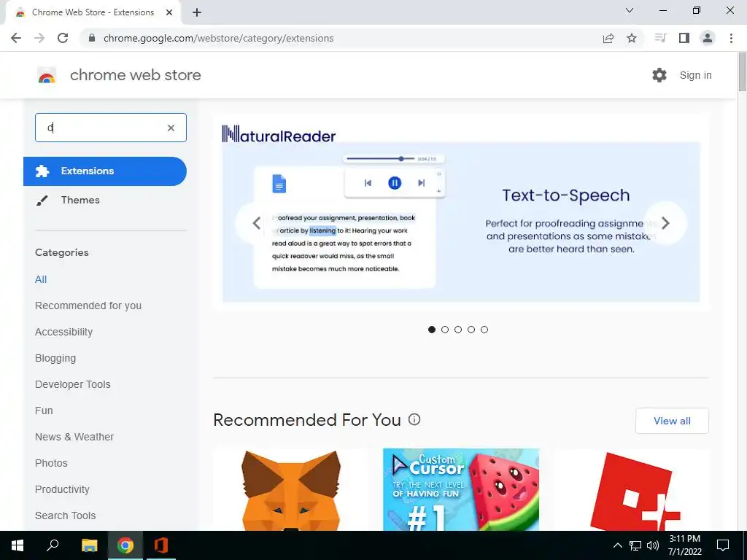The image size is (747, 560).
Task: Show info about Recommended For You
Action: click(414, 419)
